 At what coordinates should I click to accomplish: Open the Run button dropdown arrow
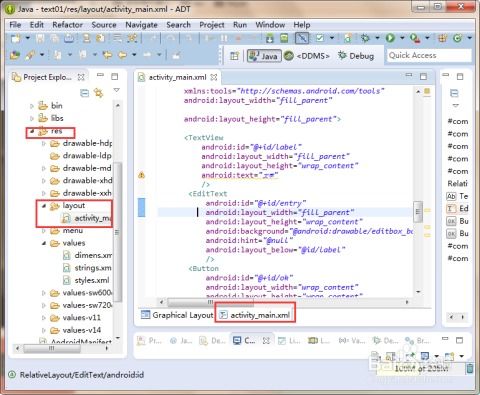(x=402, y=38)
